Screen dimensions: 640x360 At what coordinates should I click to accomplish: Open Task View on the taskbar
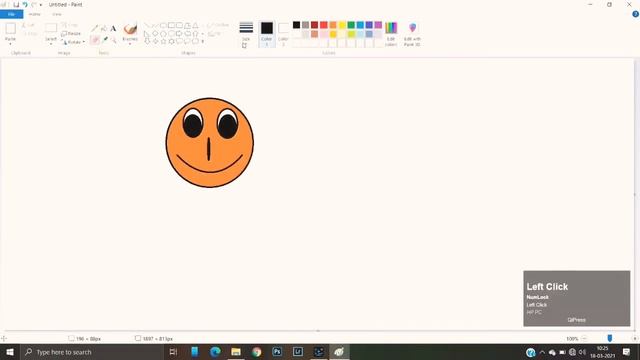(x=173, y=352)
